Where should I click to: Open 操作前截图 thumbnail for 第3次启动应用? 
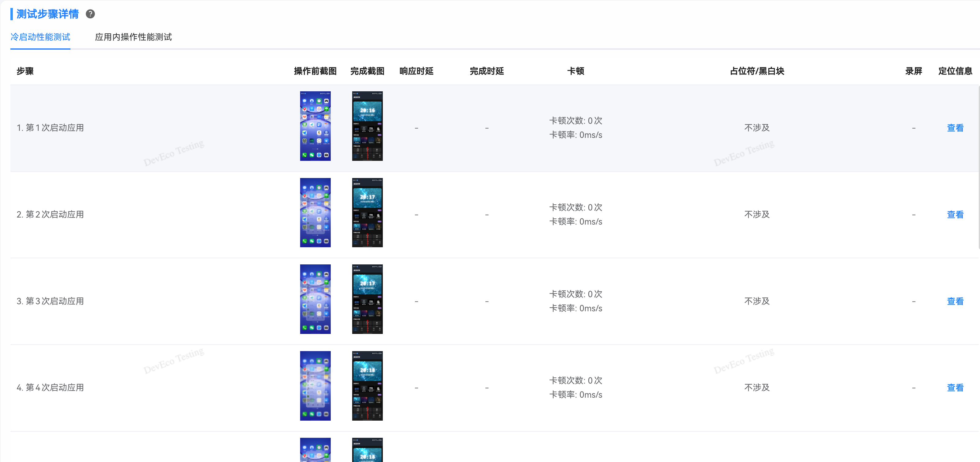click(315, 299)
